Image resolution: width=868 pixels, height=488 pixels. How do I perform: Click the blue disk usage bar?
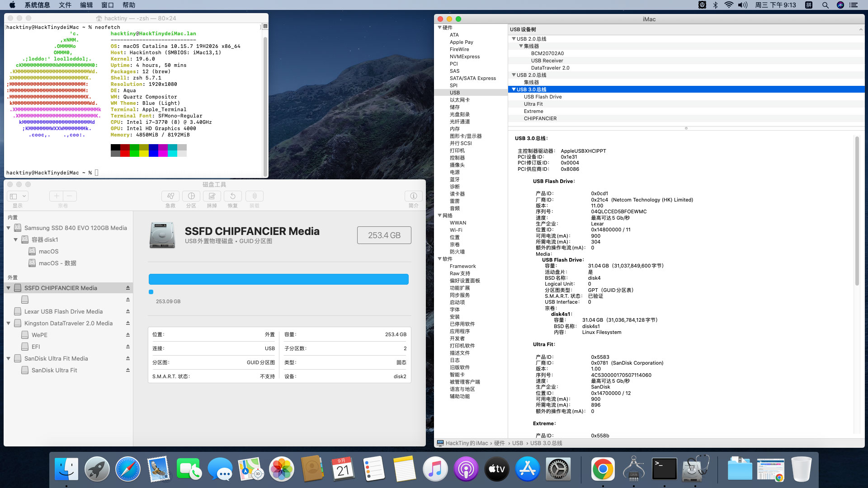coord(278,279)
